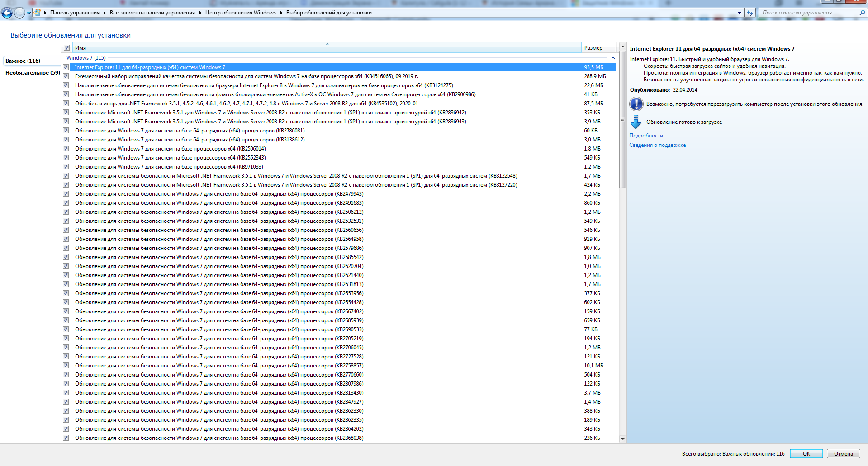Screen dimensions: 868x466
Task: Select the KB2564958 security update row
Action: (x=339, y=239)
